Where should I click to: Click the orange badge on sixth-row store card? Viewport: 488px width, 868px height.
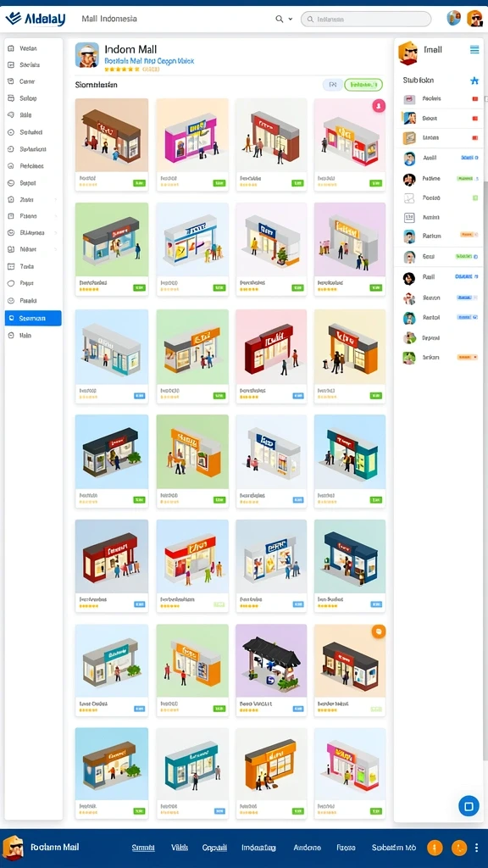379,632
